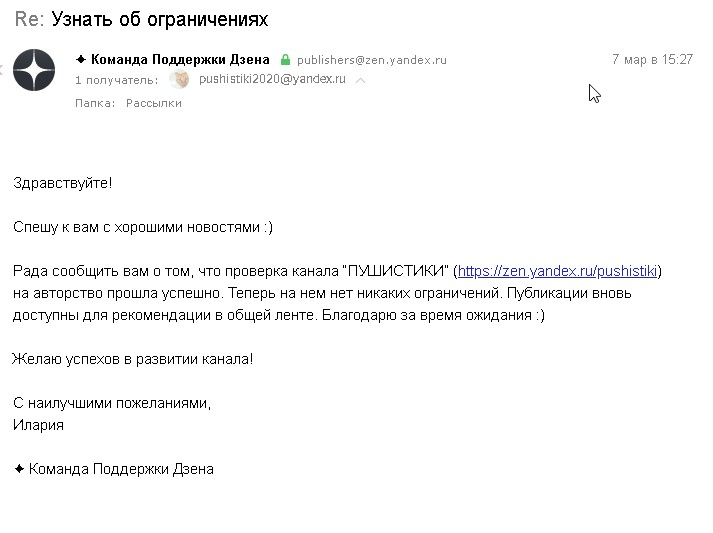713x533 pixels.
Task: Click the greeting line Здравствуйте!
Action: (x=63, y=183)
